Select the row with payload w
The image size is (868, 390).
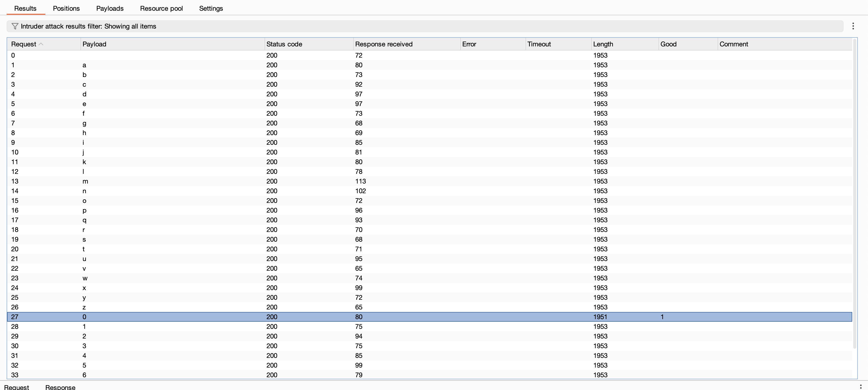click(430, 278)
